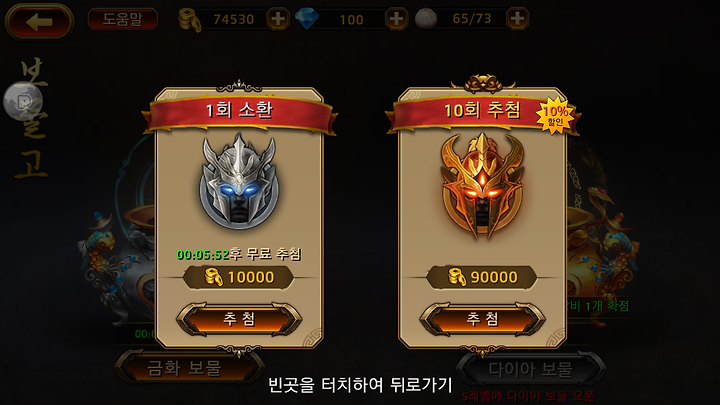Click the 10000 gold price label
Image resolution: width=720 pixels, height=405 pixels.
click(238, 277)
